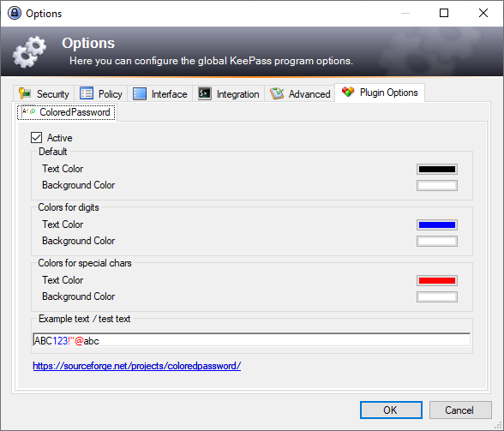Uncheck the Active checkbox
Viewport: 504px width, 431px height.
point(36,138)
